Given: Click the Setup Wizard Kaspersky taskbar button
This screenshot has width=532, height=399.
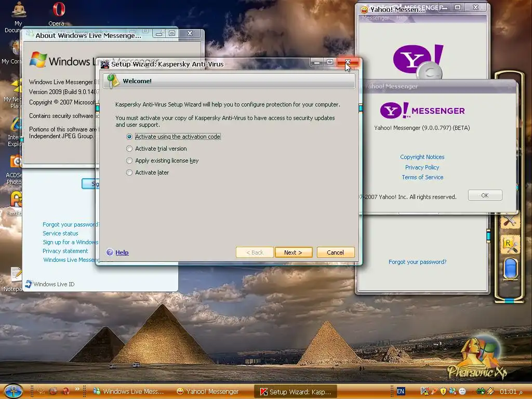Looking at the screenshot, I should click(x=296, y=392).
